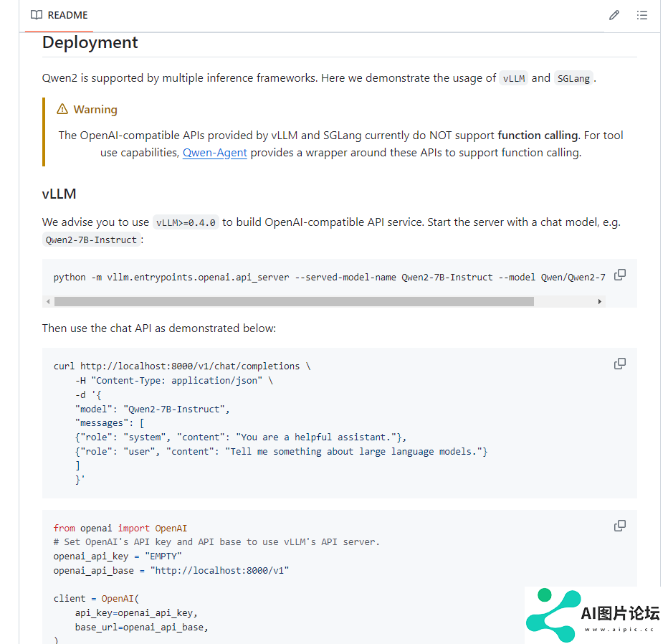668x644 pixels.
Task: Click the SGLang inline code label
Action: pos(573,78)
